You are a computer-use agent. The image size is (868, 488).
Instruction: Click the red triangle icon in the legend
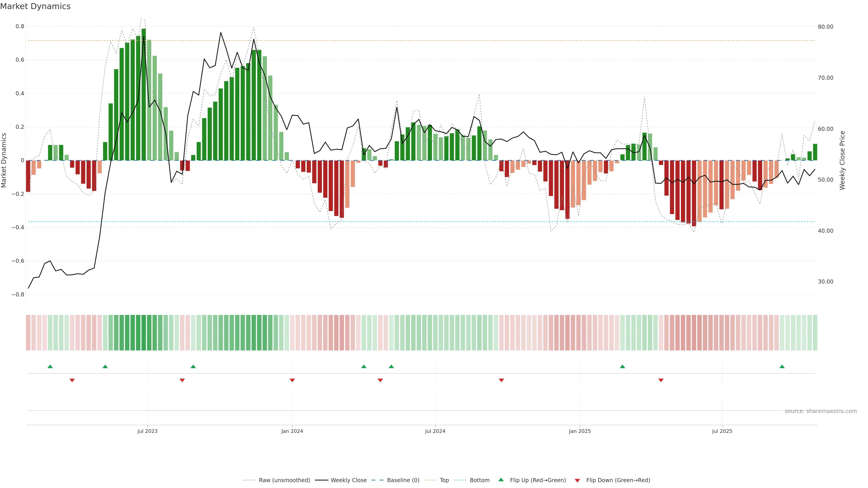click(577, 480)
